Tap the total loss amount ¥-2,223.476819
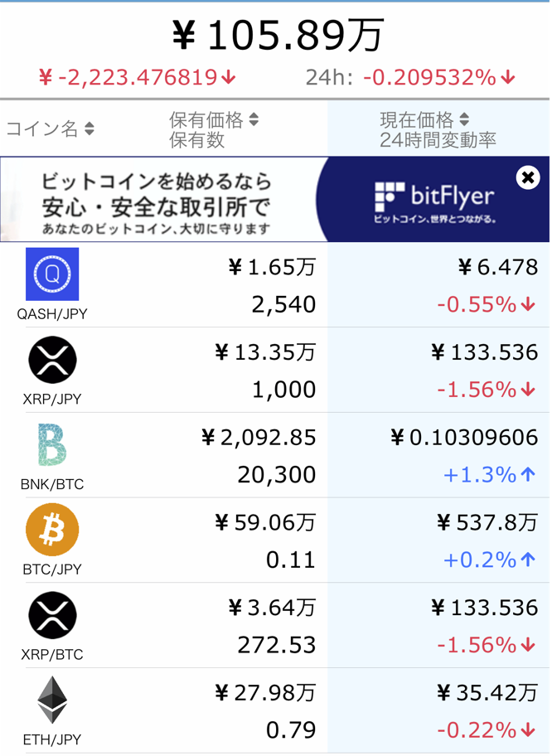552x756 pixels. [138, 78]
